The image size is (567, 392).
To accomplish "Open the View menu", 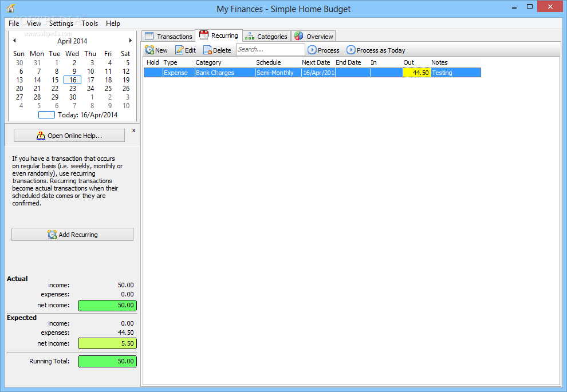I will point(34,23).
